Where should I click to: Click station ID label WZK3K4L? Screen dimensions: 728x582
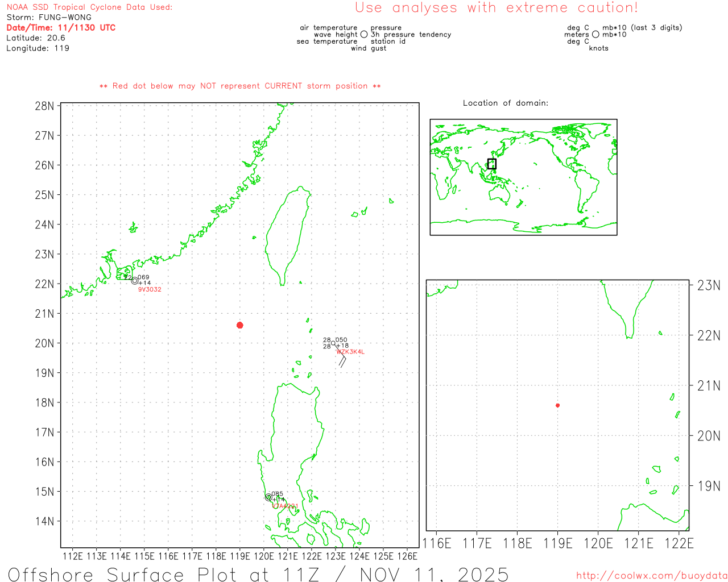click(x=350, y=352)
